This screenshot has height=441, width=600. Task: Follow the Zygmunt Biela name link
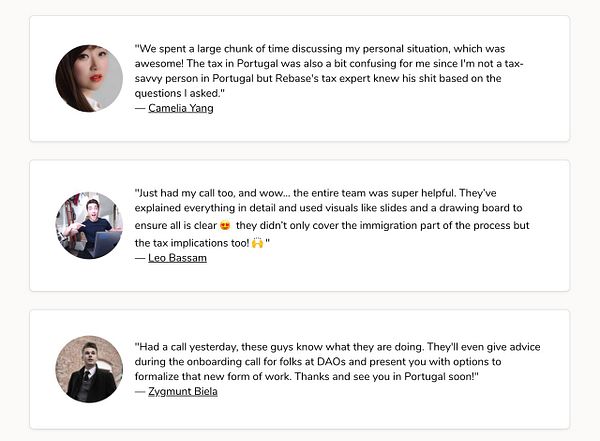tap(182, 391)
